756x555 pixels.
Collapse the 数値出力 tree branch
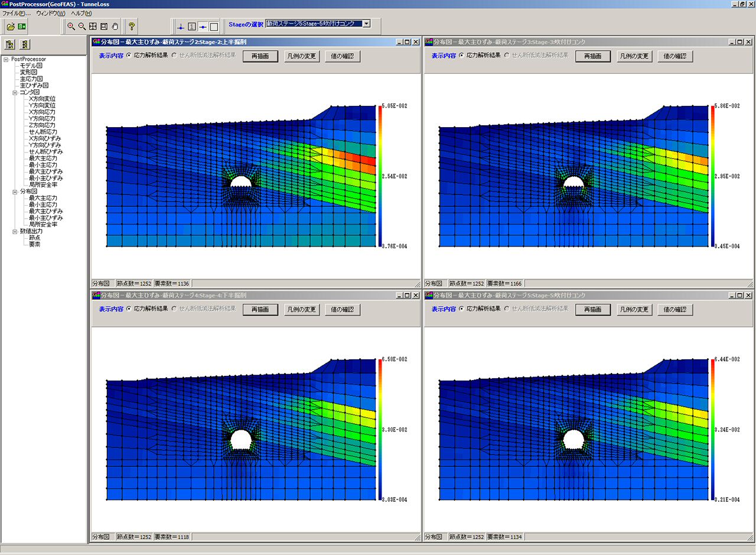tap(15, 231)
